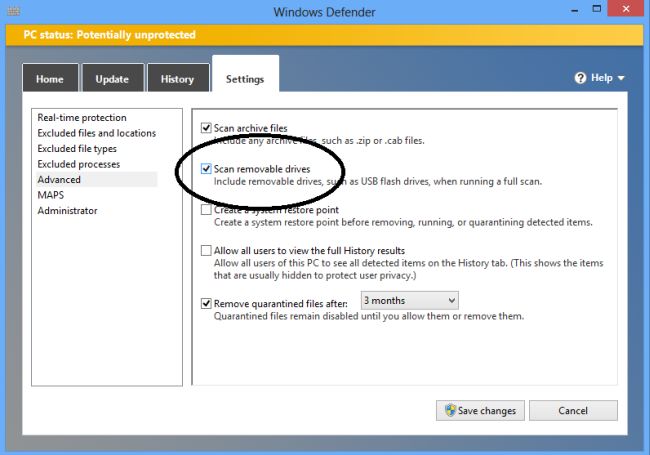The image size is (650, 455).
Task: Select Excluded processes in settings list
Action: pyautogui.click(x=79, y=164)
